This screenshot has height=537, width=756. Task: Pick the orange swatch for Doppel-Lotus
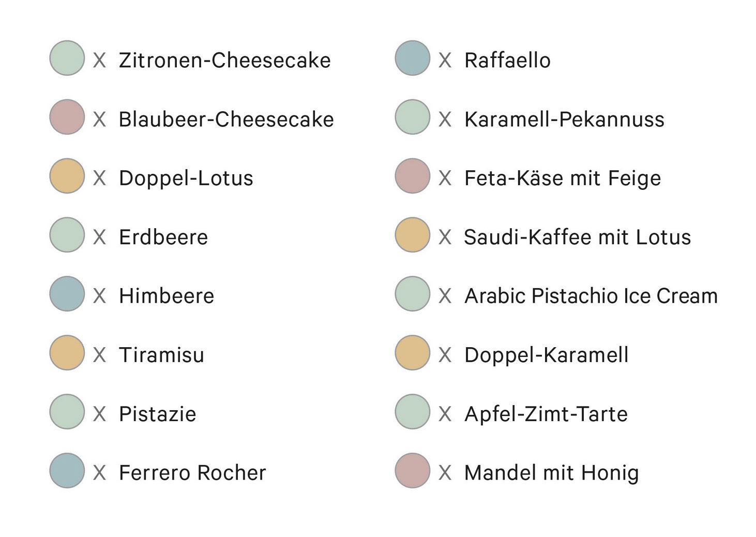click(x=67, y=176)
